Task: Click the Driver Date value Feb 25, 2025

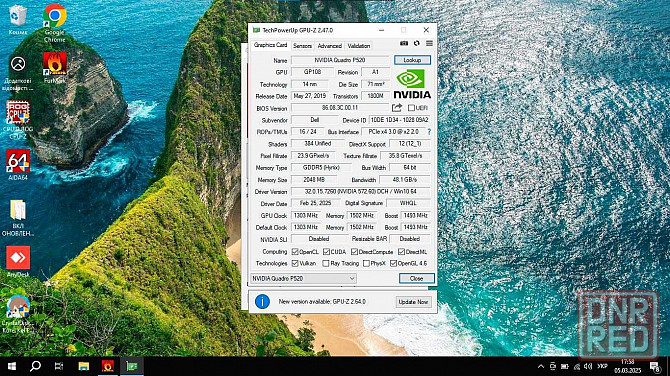Action: point(315,203)
